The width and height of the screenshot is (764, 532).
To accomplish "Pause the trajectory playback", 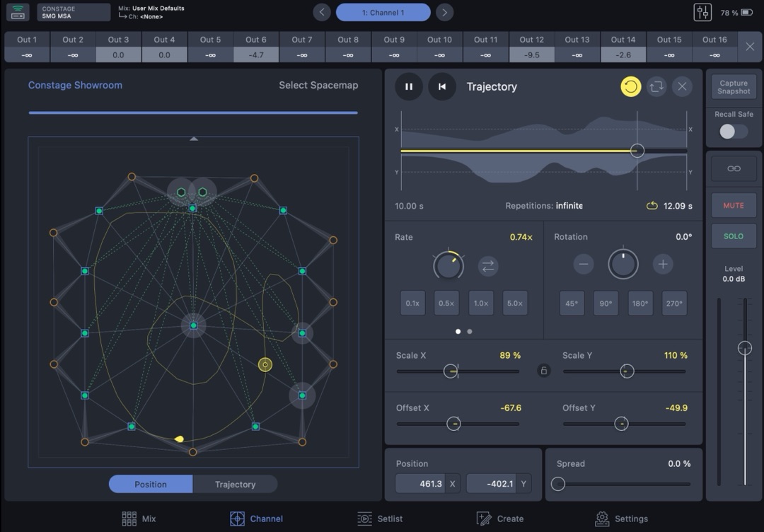I will (409, 87).
